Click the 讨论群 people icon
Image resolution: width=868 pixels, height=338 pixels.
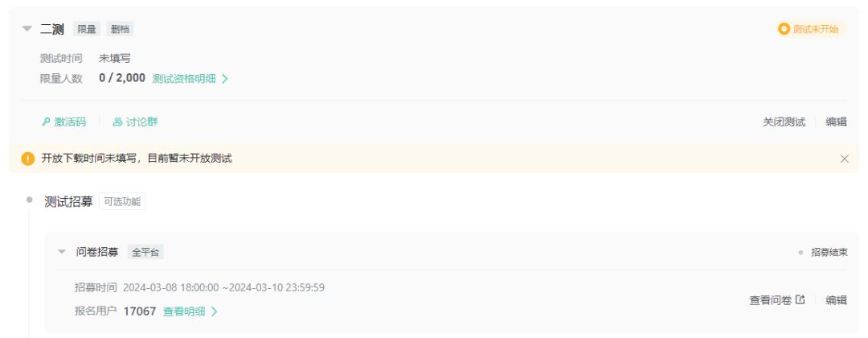pyautogui.click(x=117, y=122)
